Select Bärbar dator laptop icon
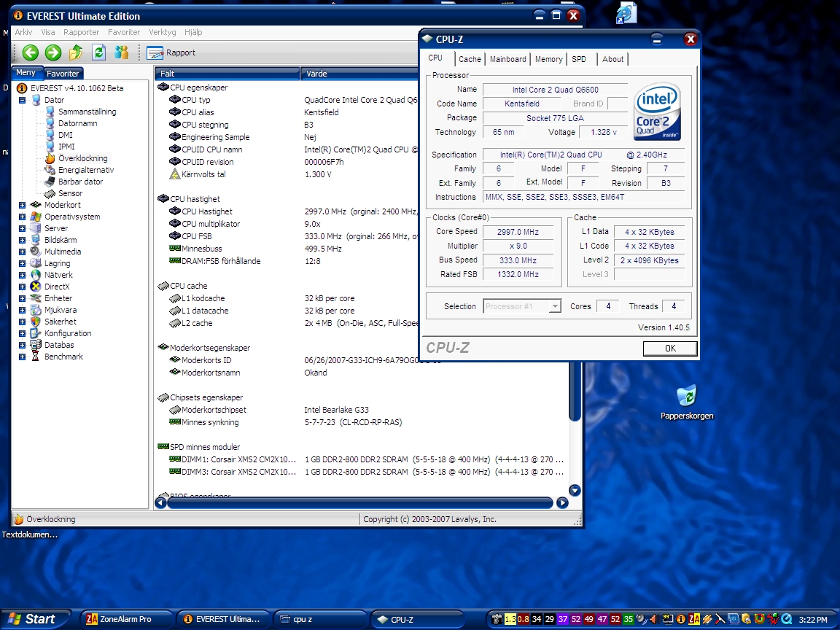 [x=50, y=182]
